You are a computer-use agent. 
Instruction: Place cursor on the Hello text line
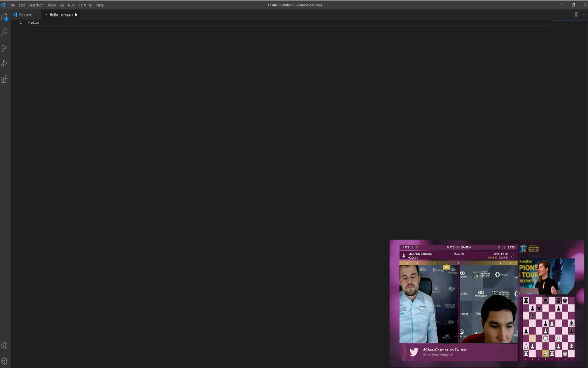click(34, 23)
